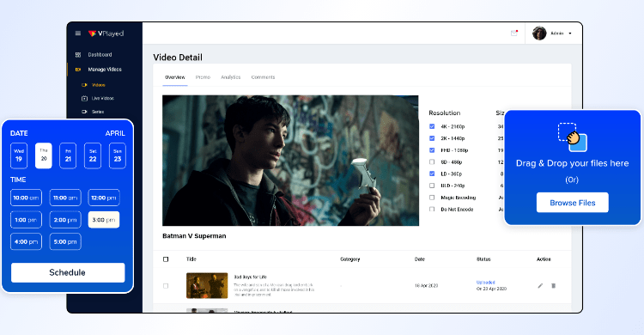Viewport: 644px width, 335px height.
Task: Expand the Admin dropdown arrow
Action: pos(570,33)
